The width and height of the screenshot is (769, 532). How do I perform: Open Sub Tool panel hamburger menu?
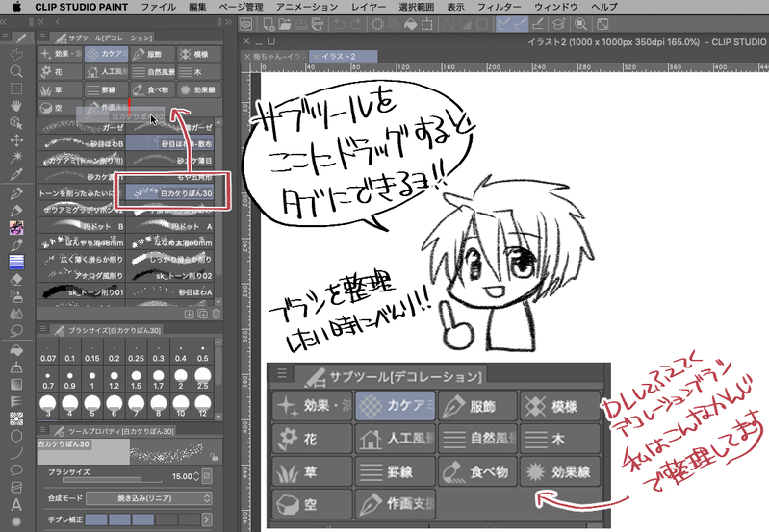42,37
